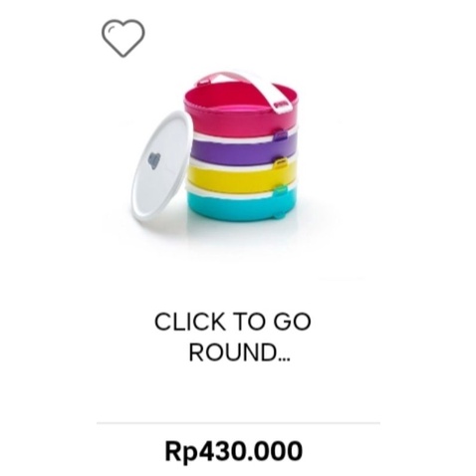Select the Rp430.000 price label

[x=234, y=451]
